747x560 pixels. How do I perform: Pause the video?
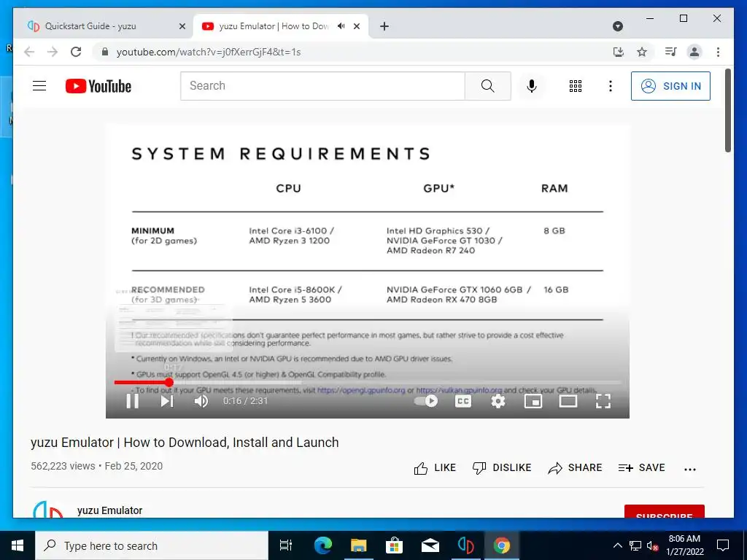tap(133, 401)
